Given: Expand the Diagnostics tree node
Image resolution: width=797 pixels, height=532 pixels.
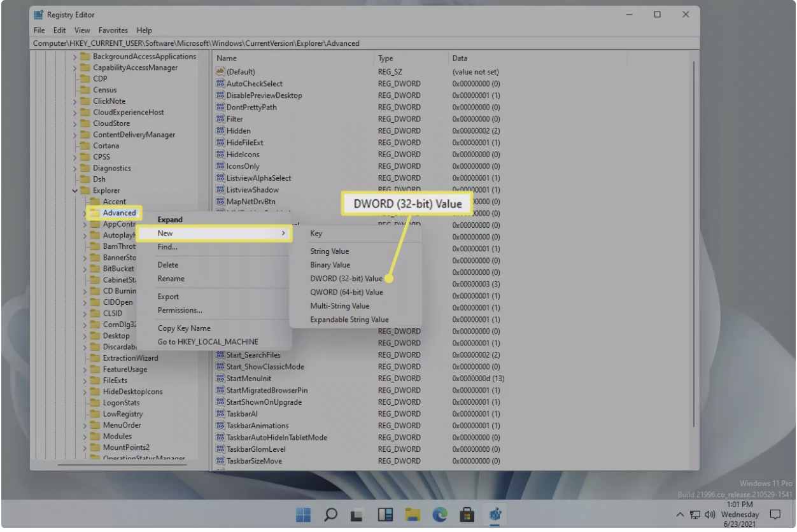Looking at the screenshot, I should [75, 169].
